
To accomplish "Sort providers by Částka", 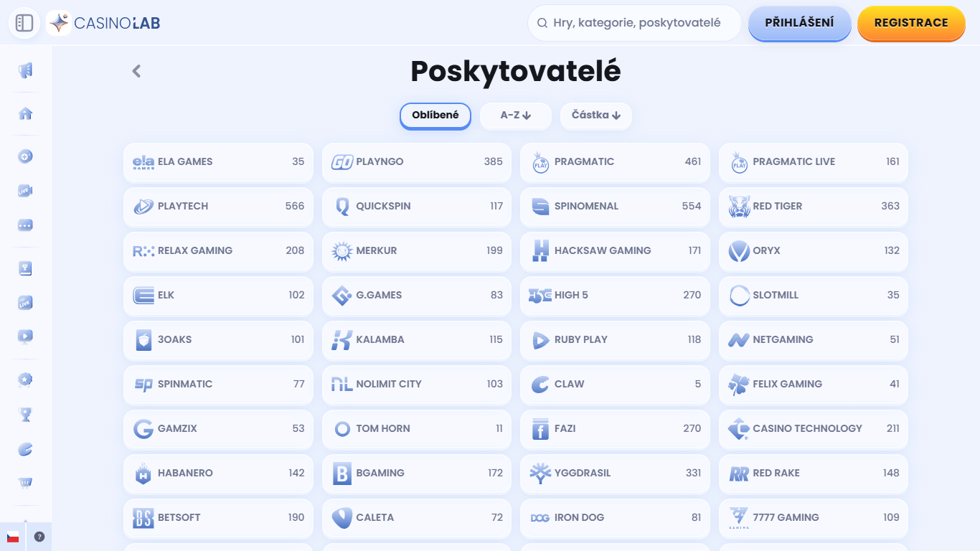I will pos(596,116).
